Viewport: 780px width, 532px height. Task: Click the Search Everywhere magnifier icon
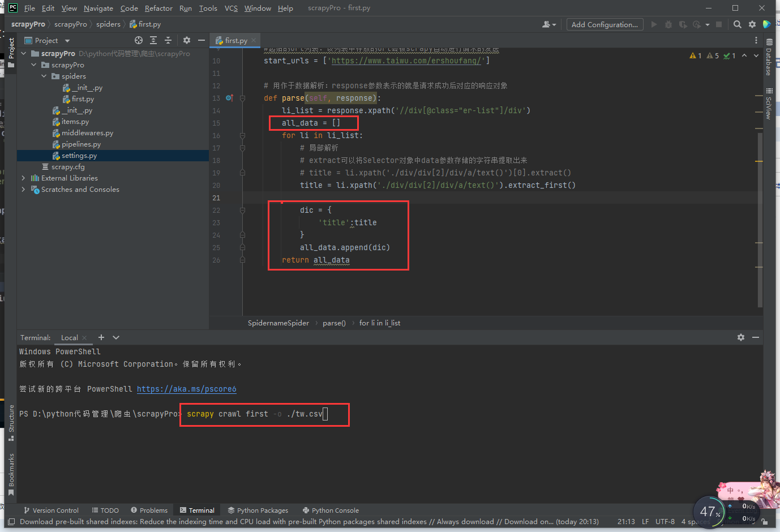click(x=738, y=24)
